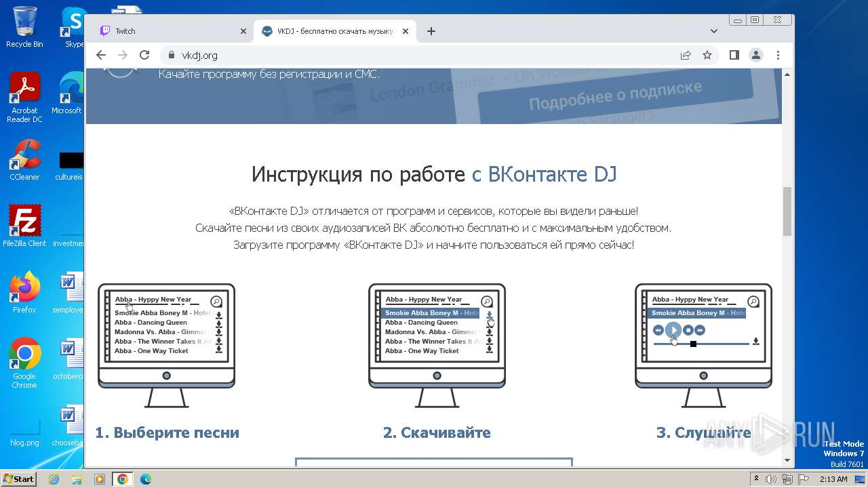Image resolution: width=868 pixels, height=488 pixels.
Task: Open Internet Explorer from taskbar
Action: tap(54, 479)
